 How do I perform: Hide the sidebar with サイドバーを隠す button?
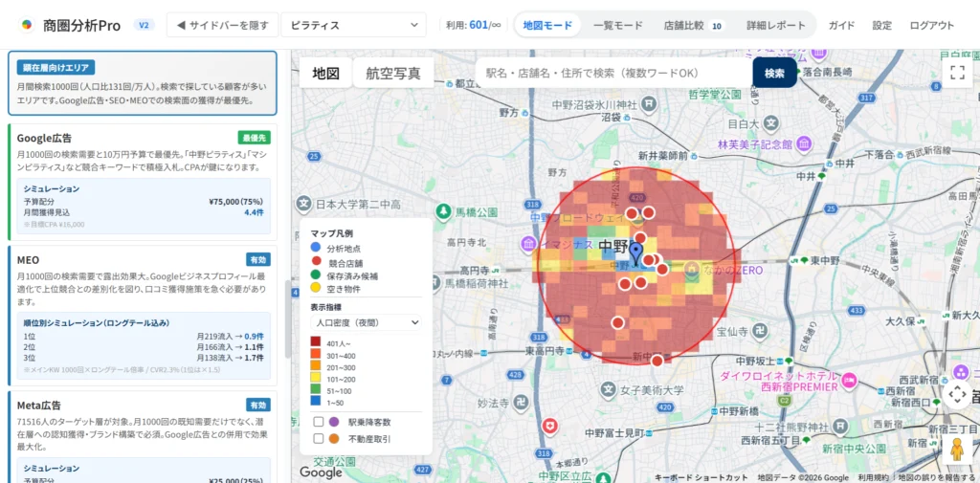(222, 25)
